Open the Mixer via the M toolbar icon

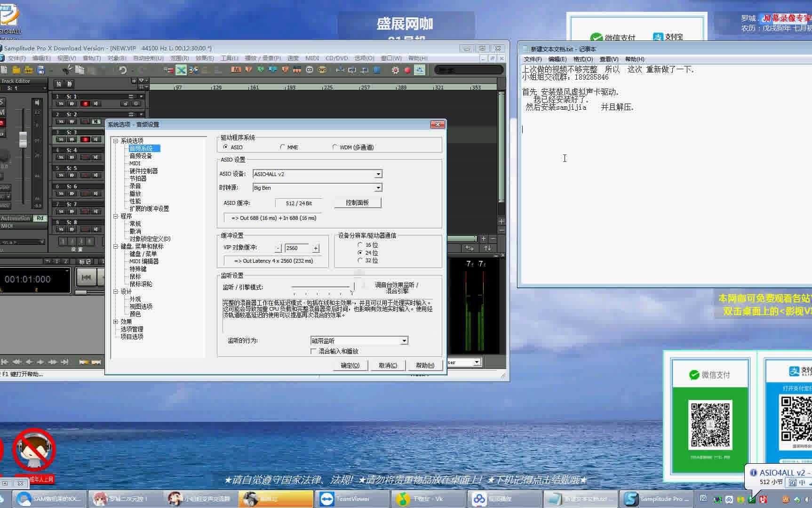click(236, 70)
